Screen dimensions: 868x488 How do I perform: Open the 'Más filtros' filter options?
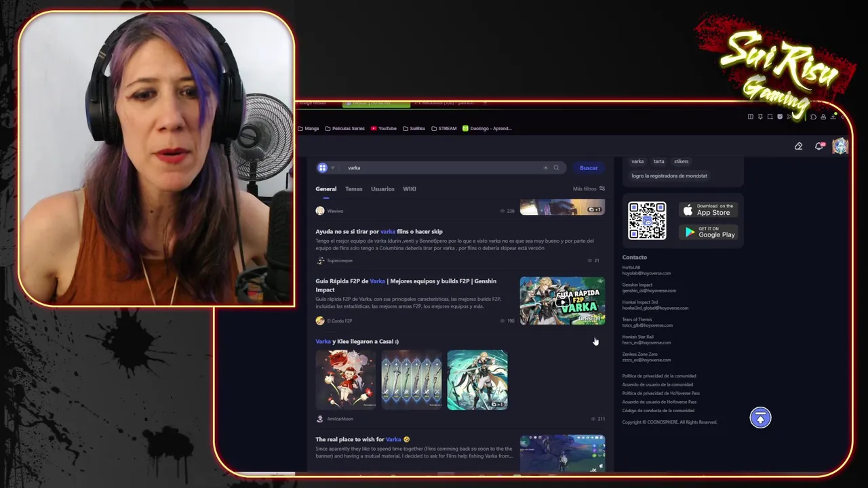click(x=589, y=189)
